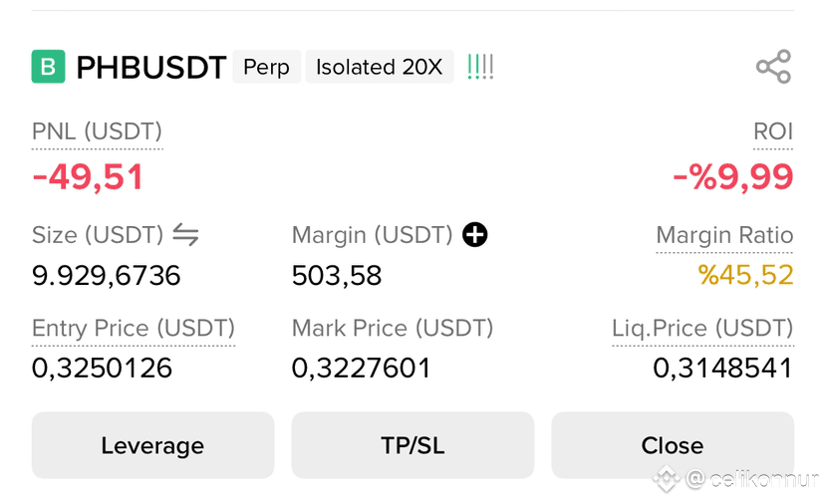Add margin with the plus icon
This screenshot has width=826, height=504.
click(x=474, y=234)
